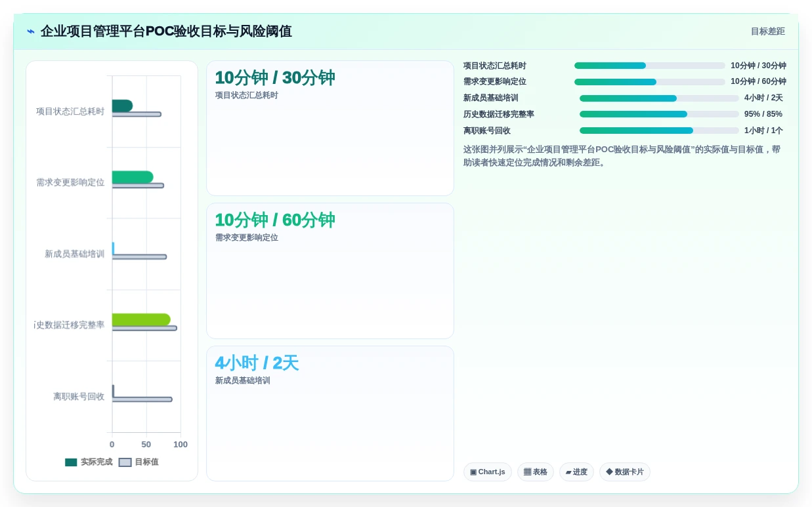Click the description paragraph below progress list
This screenshot has height=507, width=812.
[622, 156]
